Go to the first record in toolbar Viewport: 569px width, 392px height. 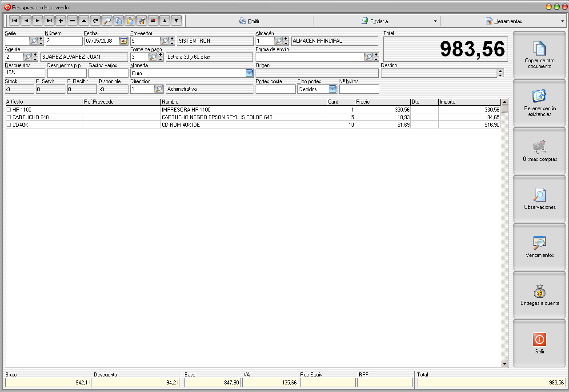pyautogui.click(x=14, y=20)
